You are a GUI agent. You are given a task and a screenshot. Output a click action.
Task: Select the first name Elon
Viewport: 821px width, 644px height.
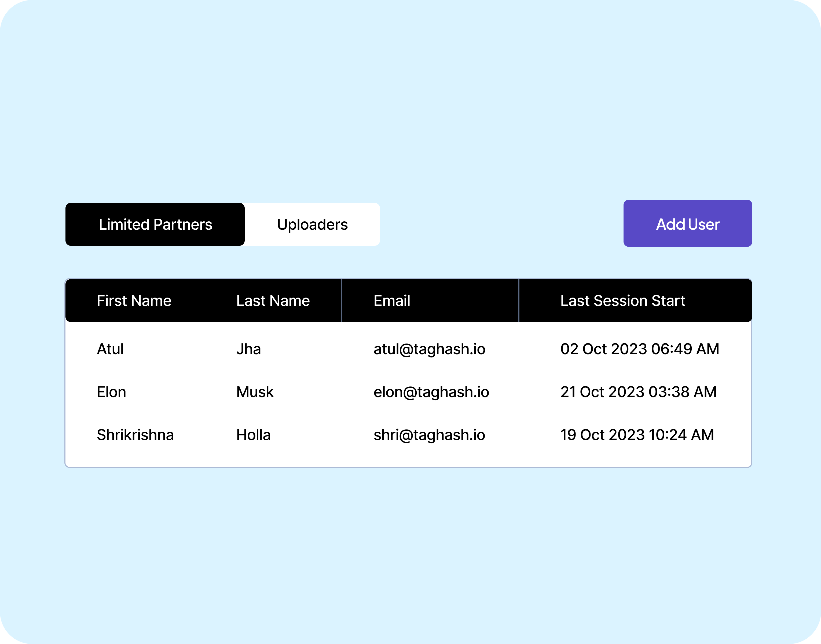tap(111, 392)
